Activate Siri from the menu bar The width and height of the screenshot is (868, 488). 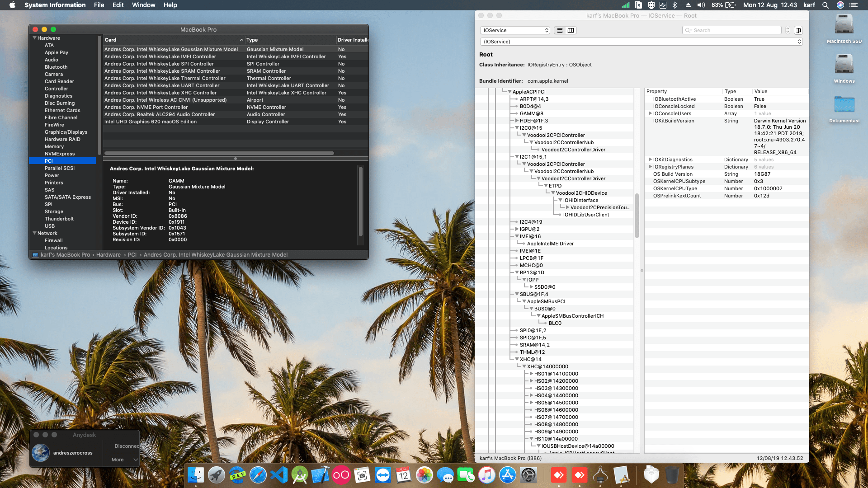coord(840,5)
